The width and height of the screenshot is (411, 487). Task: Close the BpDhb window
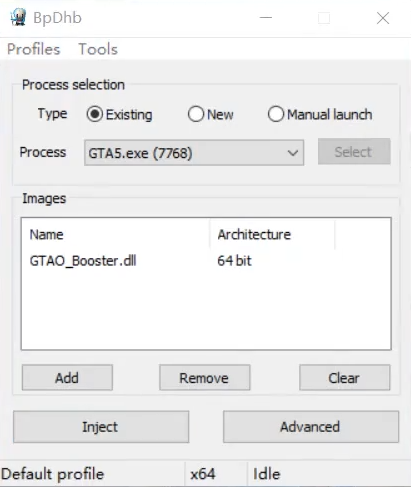click(383, 18)
